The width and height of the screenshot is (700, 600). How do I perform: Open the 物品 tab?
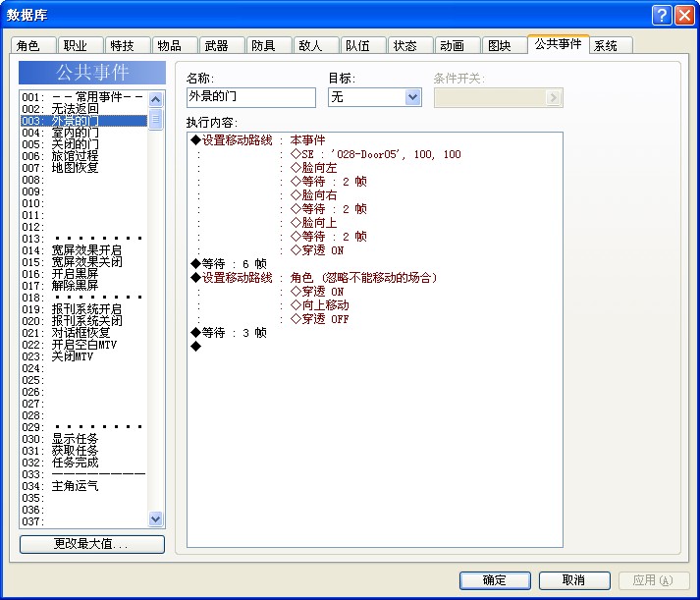(175, 45)
